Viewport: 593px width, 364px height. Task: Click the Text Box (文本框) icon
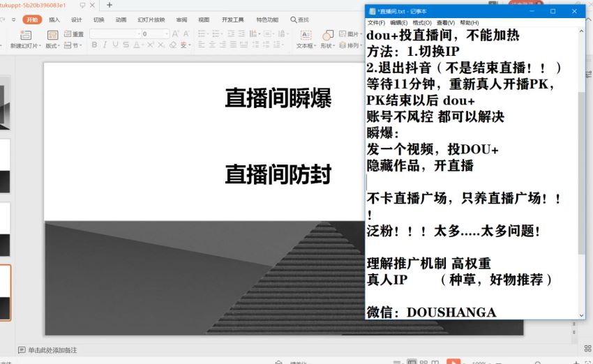pos(306,35)
